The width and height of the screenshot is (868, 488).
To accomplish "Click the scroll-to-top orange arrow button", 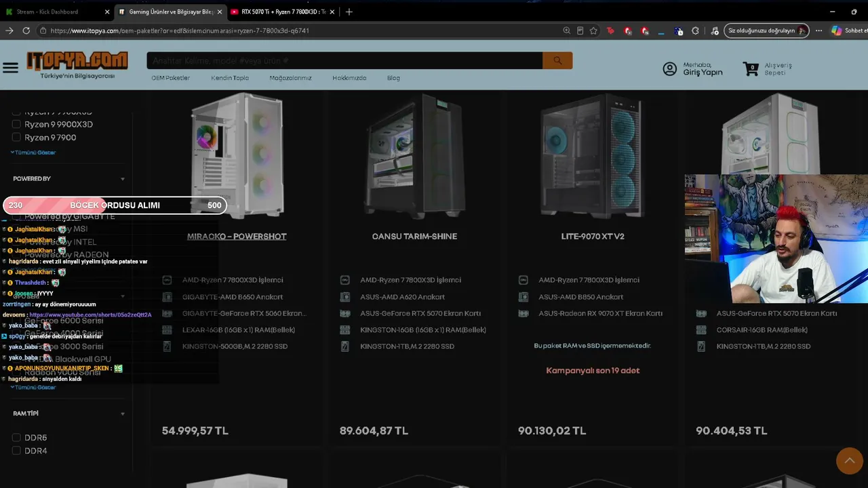I will coord(849,461).
